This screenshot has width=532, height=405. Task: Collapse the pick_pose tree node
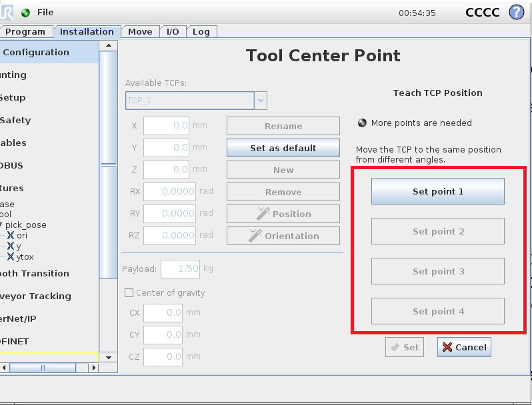pos(1,224)
